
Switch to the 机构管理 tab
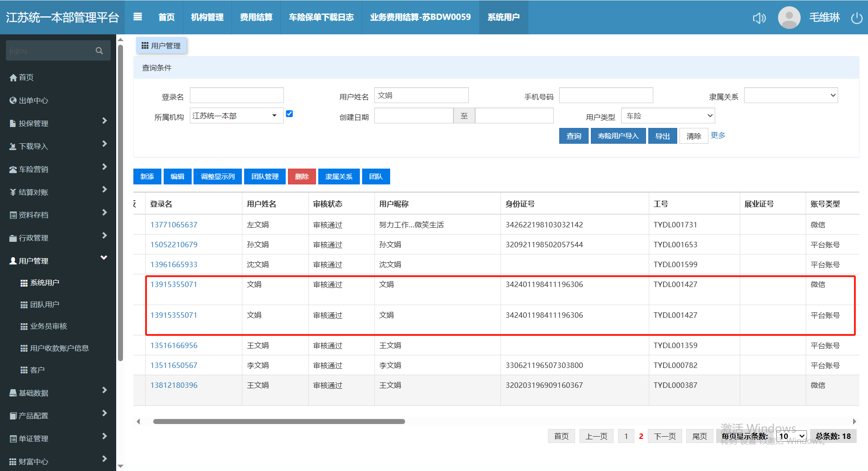click(207, 17)
